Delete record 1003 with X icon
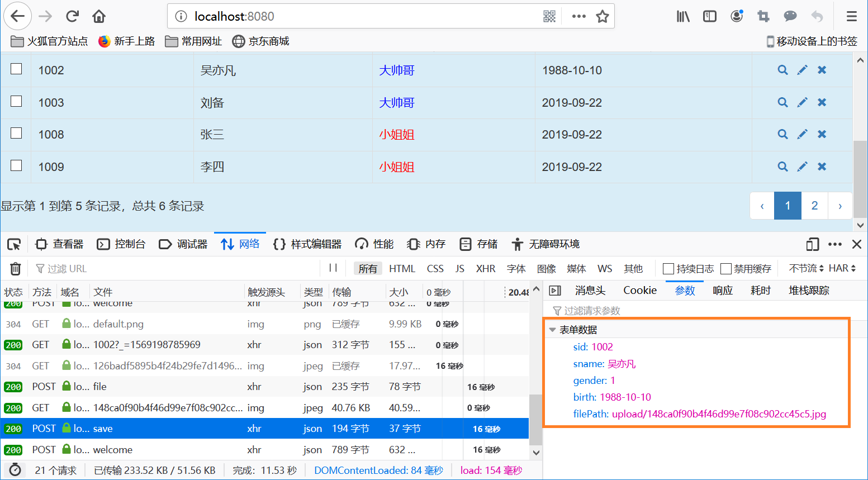This screenshot has width=868, height=480. [x=822, y=102]
